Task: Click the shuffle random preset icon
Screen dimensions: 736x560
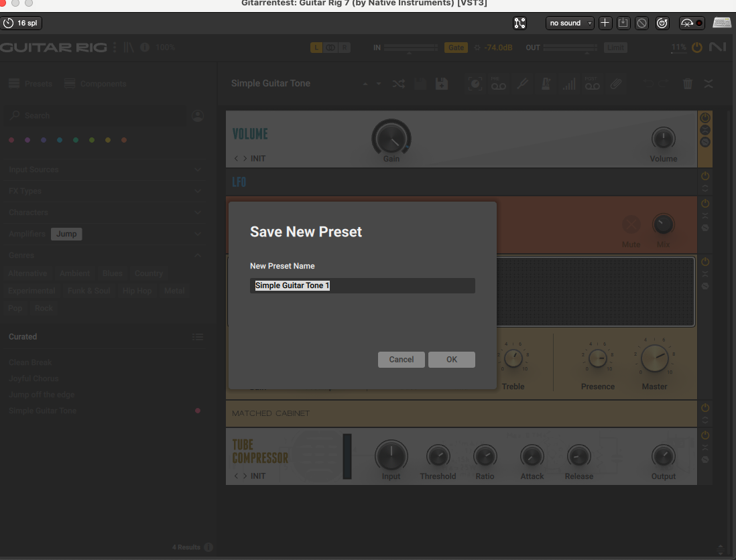Action: 399,84
